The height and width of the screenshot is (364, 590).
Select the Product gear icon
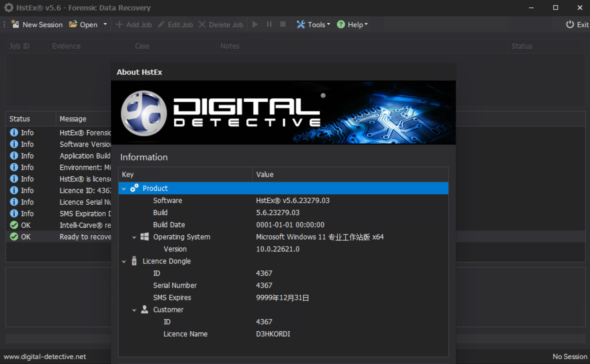tap(134, 188)
